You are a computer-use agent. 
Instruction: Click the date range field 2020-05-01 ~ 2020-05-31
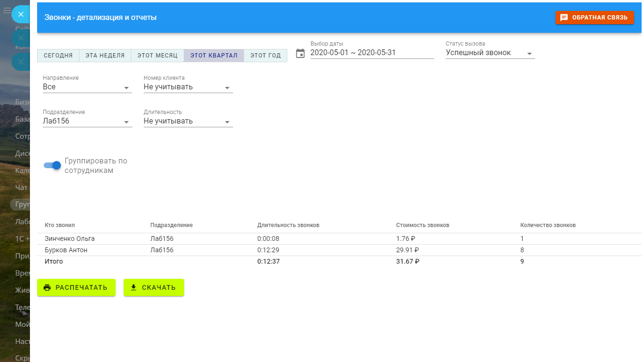pyautogui.click(x=371, y=53)
